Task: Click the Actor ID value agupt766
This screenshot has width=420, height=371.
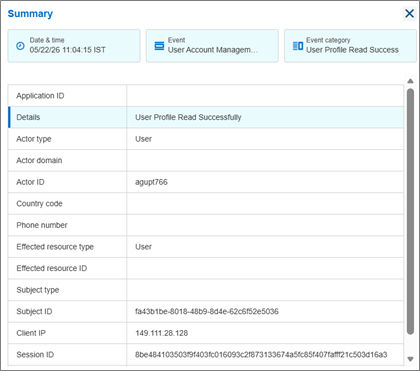Action: tap(151, 182)
